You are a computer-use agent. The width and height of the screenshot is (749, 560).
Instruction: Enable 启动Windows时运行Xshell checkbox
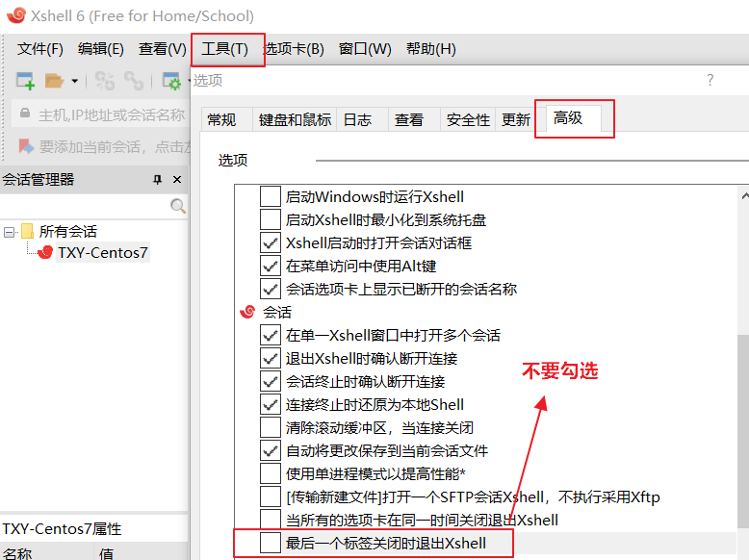(270, 196)
